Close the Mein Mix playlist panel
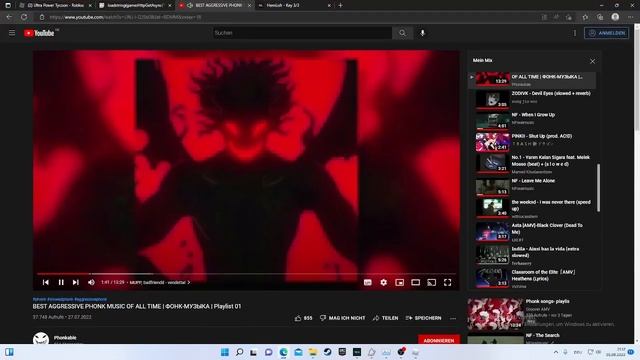This screenshot has width=640, height=360. (x=592, y=61)
